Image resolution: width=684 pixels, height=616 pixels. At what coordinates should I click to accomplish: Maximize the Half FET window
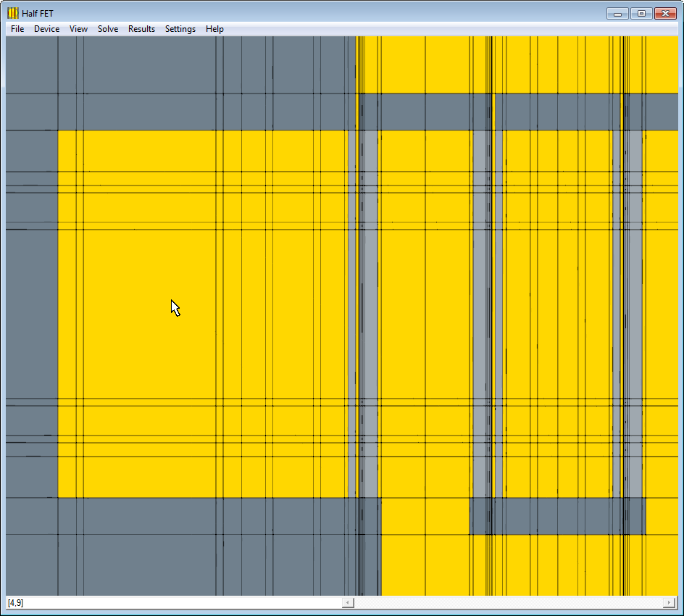tap(641, 14)
